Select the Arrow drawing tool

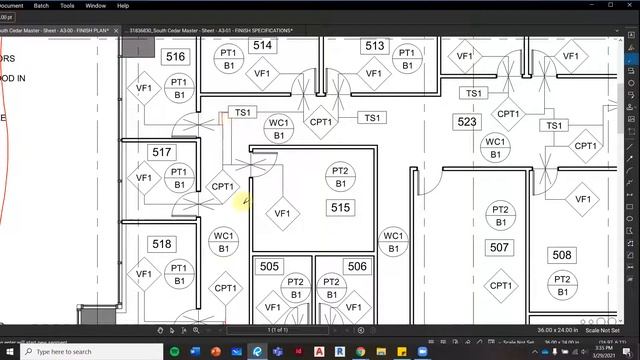point(630,159)
